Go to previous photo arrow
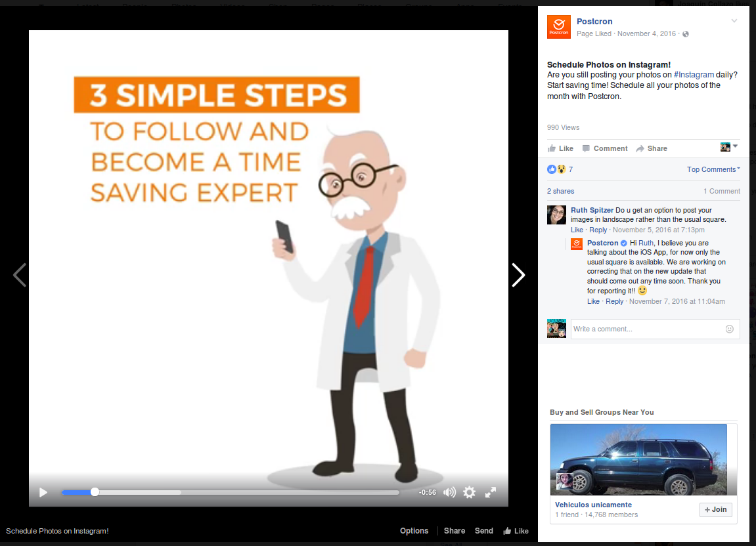756x546 pixels. click(20, 275)
